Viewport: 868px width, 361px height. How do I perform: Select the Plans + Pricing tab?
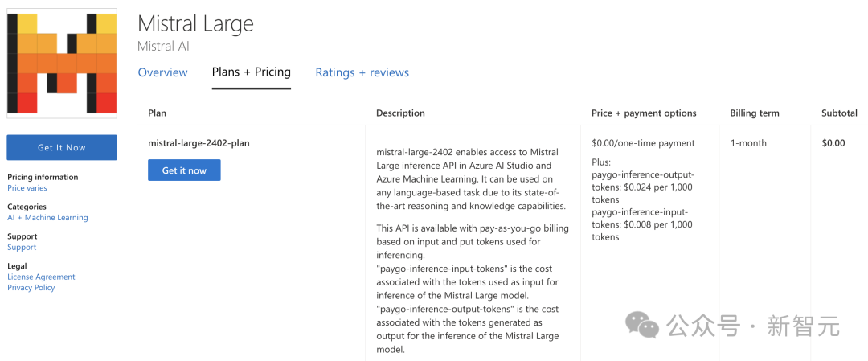coord(251,72)
